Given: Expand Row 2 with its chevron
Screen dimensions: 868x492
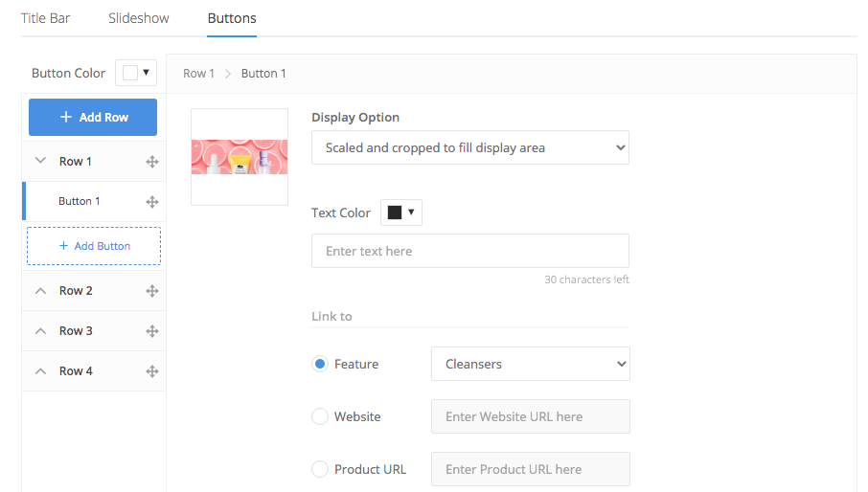Looking at the screenshot, I should (40, 291).
